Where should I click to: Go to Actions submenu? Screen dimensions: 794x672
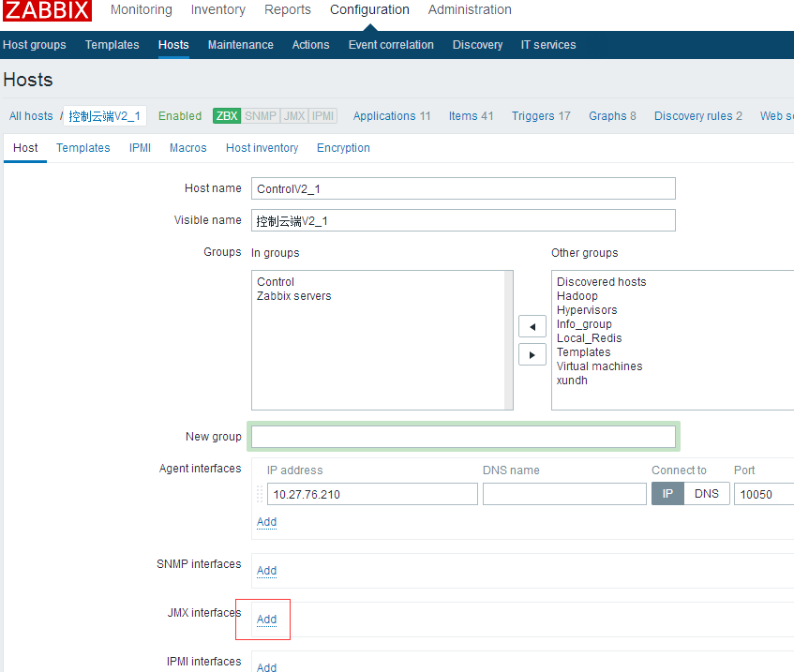[x=311, y=45]
